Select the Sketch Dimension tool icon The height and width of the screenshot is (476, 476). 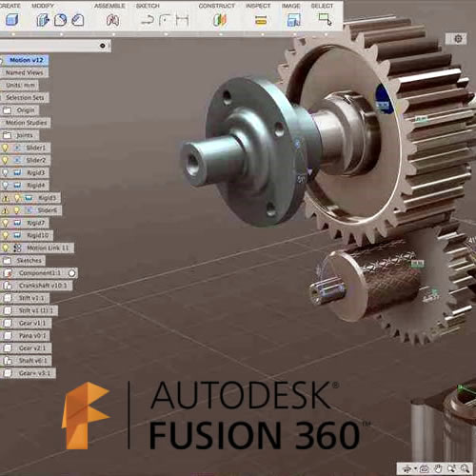183,21
